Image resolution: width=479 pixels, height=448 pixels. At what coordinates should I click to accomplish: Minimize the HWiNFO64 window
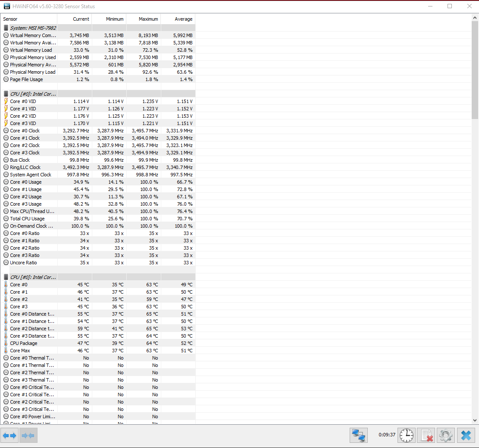pyautogui.click(x=430, y=6)
